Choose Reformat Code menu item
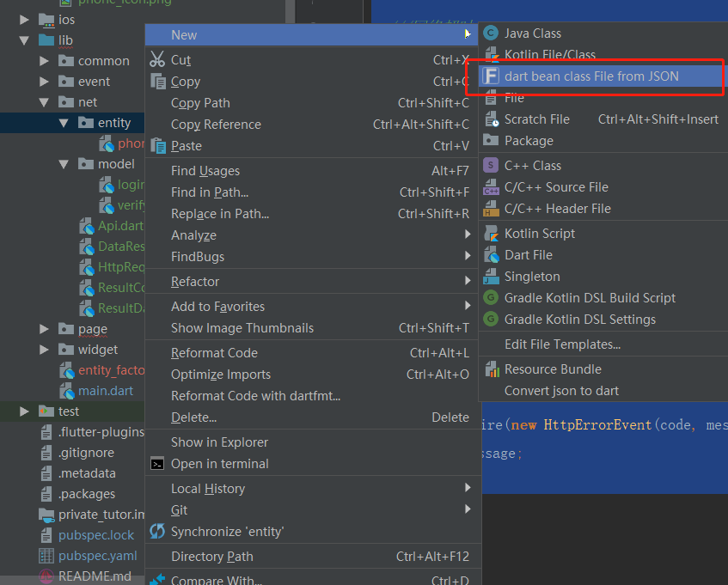Screen dimensions: 728x585 tap(311, 353)
